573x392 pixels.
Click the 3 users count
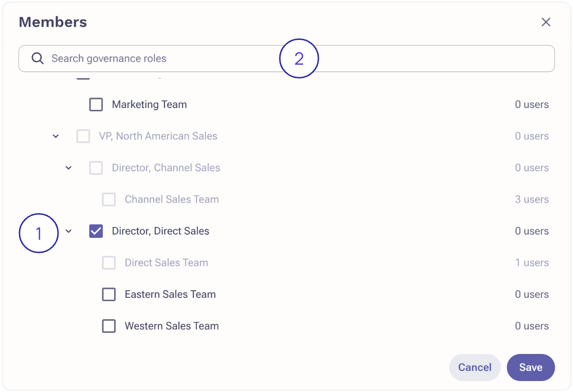tap(532, 199)
